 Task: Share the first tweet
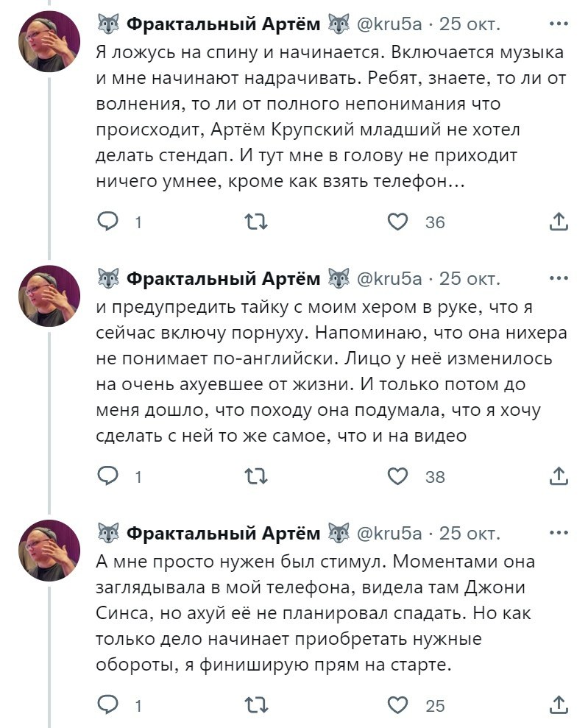click(x=559, y=222)
